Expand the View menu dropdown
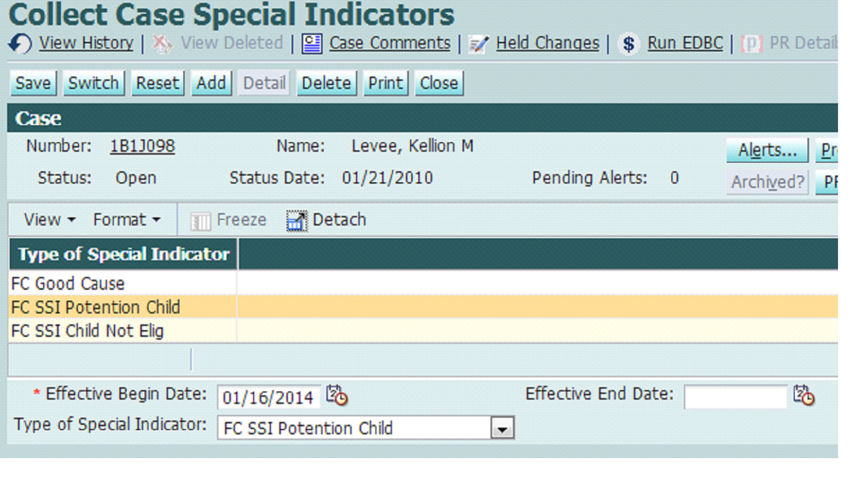Image resolution: width=868 pixels, height=480 pixels. point(49,220)
